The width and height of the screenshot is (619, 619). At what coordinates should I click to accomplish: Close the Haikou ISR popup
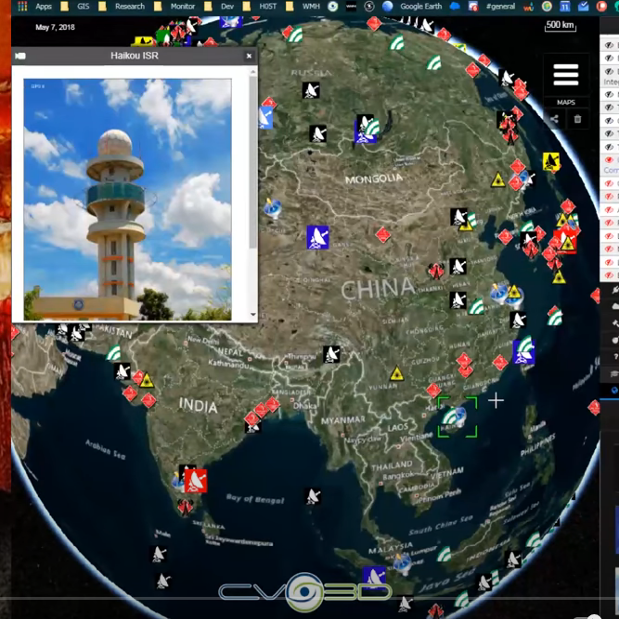pyautogui.click(x=249, y=56)
